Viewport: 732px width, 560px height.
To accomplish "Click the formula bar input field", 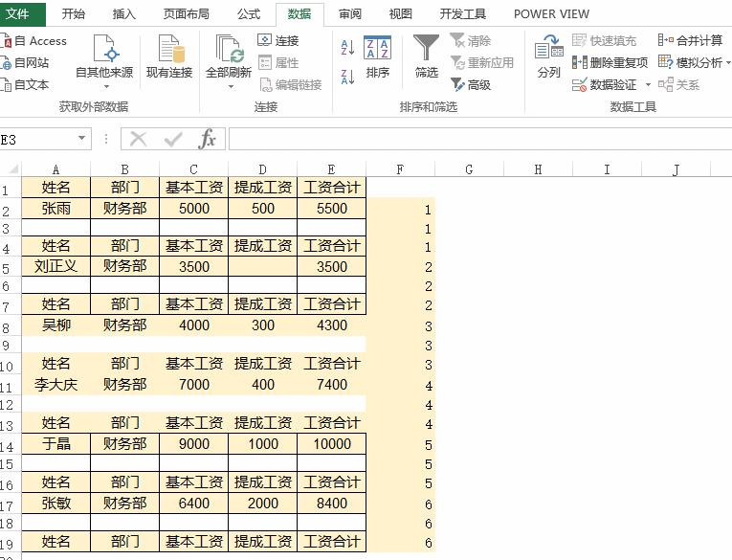I will [480, 139].
